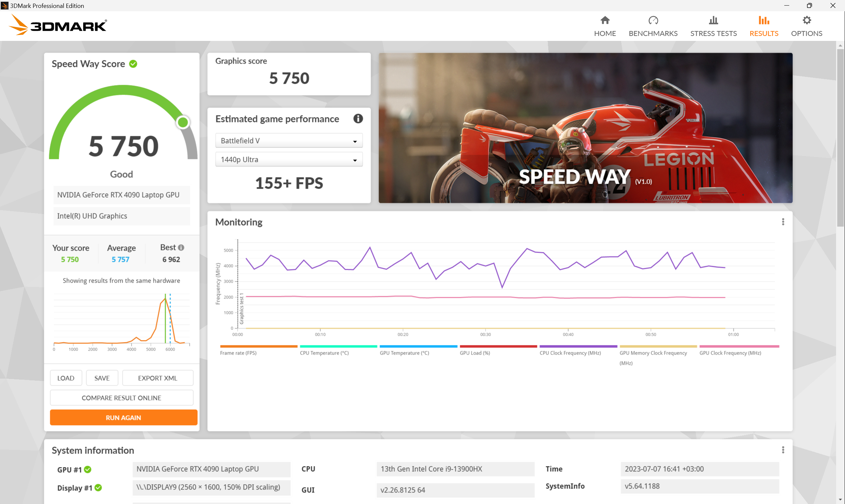Open the Battlefield V game dropdown

click(x=289, y=141)
